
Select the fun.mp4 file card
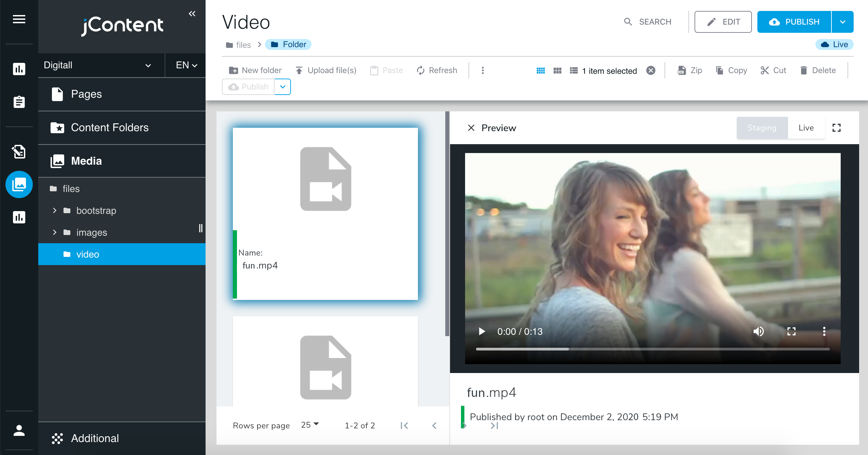point(325,213)
